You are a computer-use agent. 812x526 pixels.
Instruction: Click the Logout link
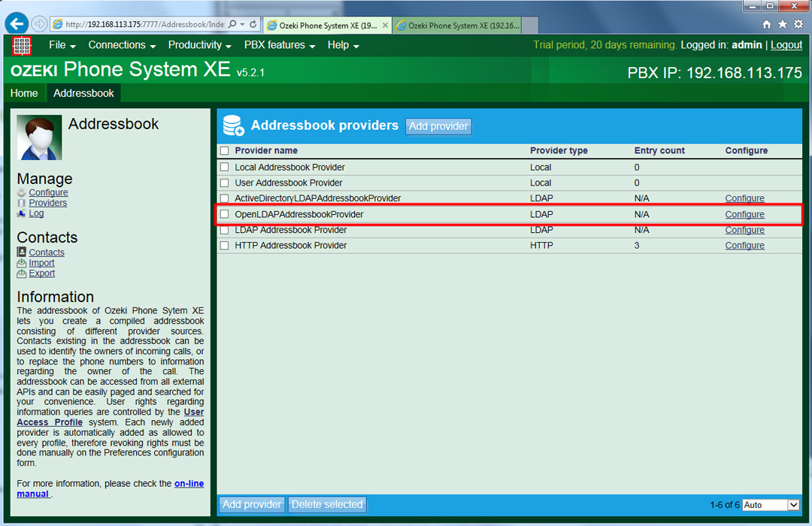pyautogui.click(x=786, y=45)
